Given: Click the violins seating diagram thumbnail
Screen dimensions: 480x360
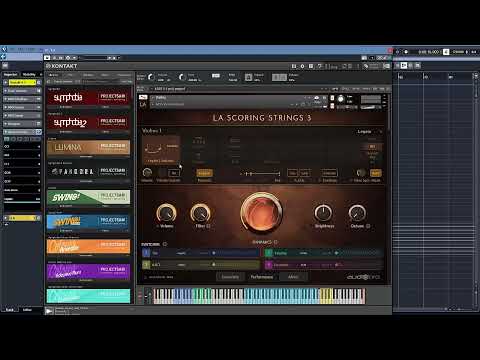Looking at the screenshot, I should [x=162, y=149].
